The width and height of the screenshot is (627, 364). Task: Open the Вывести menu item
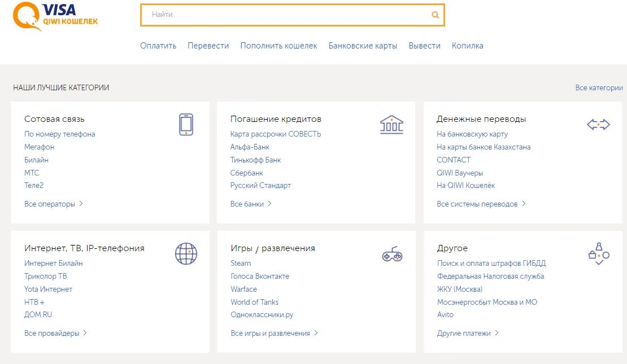[x=424, y=46]
